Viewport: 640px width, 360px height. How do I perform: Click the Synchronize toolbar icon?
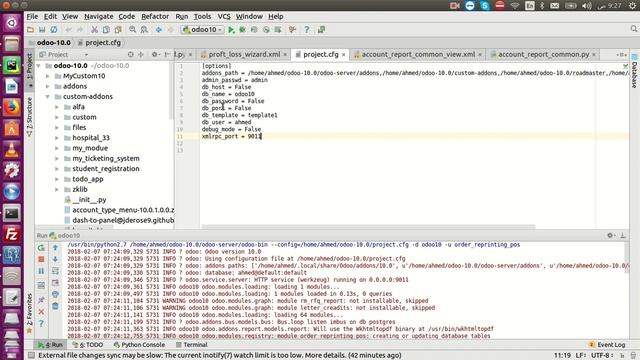53,29
